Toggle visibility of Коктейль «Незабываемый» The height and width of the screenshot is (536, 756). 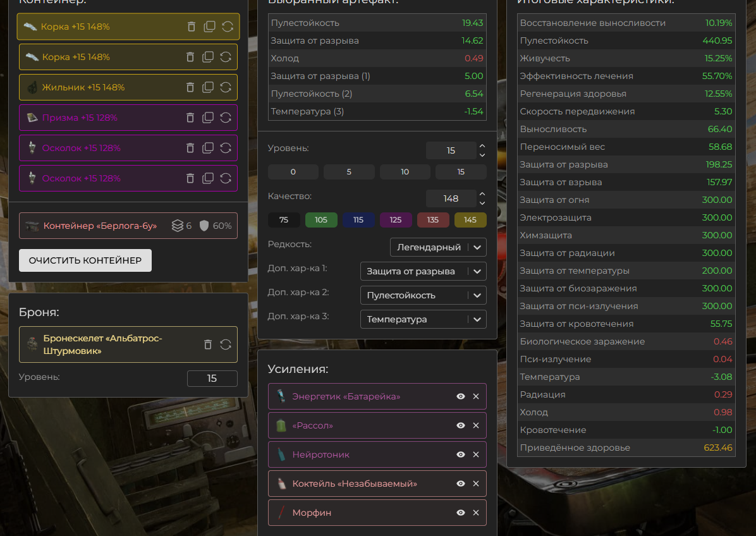(461, 484)
